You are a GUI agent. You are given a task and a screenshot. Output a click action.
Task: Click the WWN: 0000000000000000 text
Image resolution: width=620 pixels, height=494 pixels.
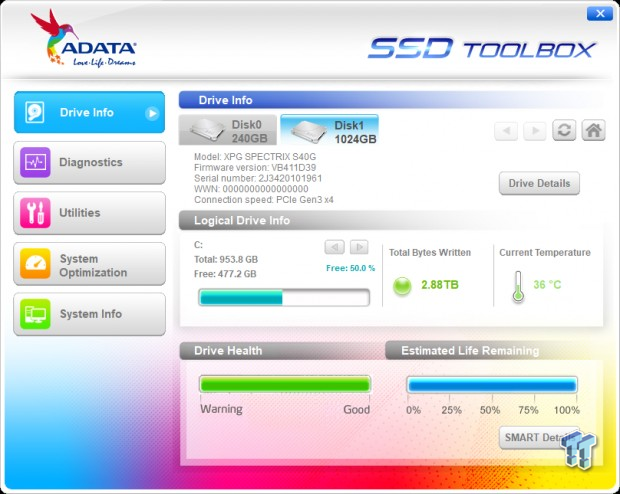(251, 189)
